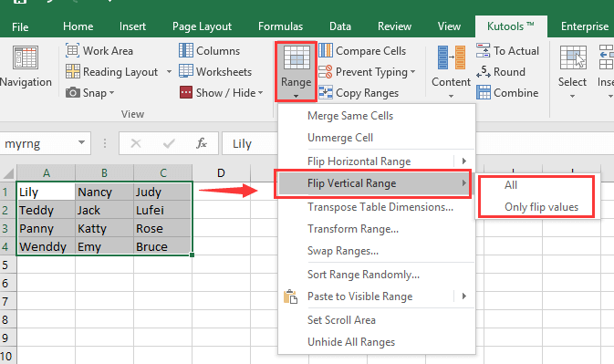Screen dimensions: 614x364
Task: Click the Copy Ranges icon
Action: tap(326, 93)
